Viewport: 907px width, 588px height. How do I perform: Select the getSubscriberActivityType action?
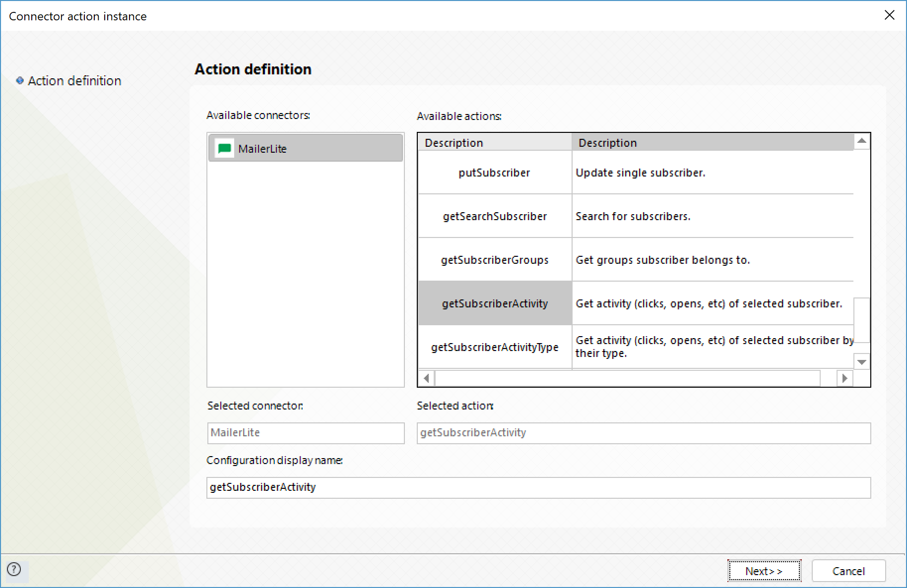(x=495, y=347)
